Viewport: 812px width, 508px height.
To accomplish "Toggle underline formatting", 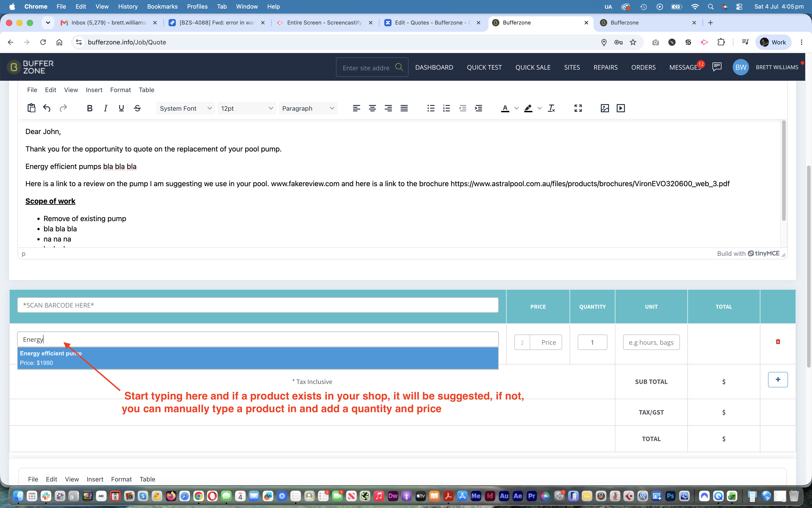I will coord(121,108).
